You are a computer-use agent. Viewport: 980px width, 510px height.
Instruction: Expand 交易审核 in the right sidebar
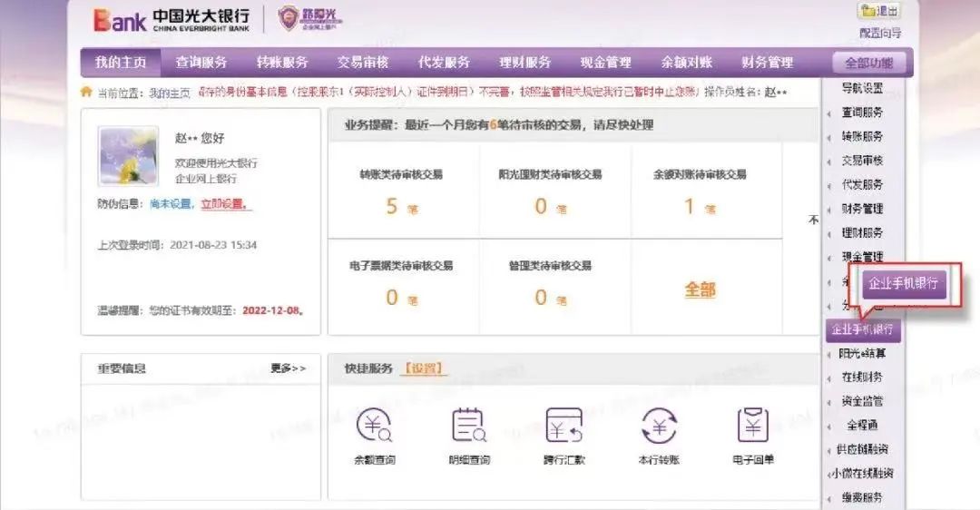pyautogui.click(x=863, y=161)
